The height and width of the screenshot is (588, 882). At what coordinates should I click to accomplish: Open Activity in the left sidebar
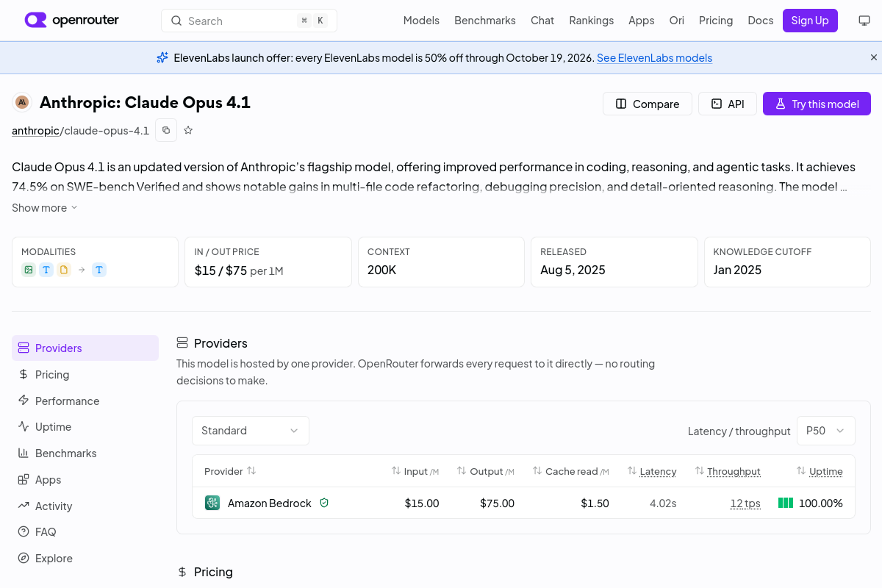tap(85, 506)
